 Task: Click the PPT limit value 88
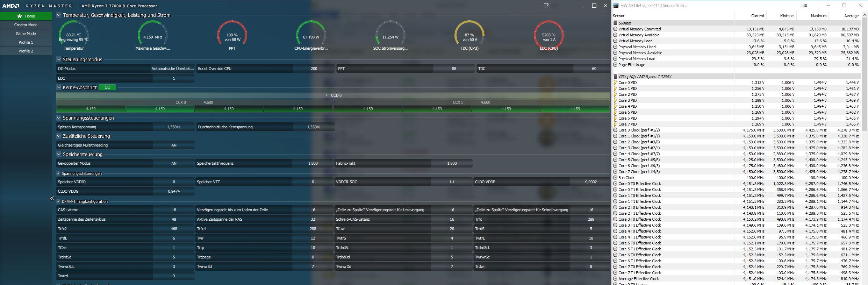(454, 69)
